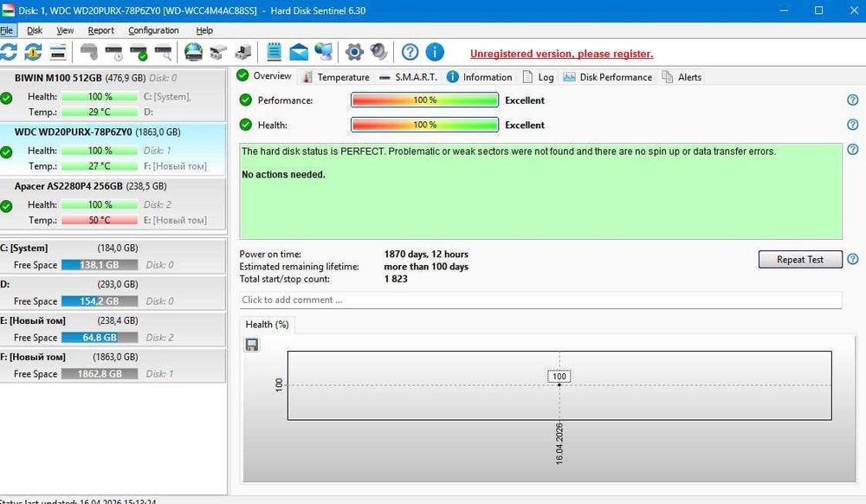The height and width of the screenshot is (504, 866).
Task: Select the Health (%) graph tab
Action: tap(268, 325)
